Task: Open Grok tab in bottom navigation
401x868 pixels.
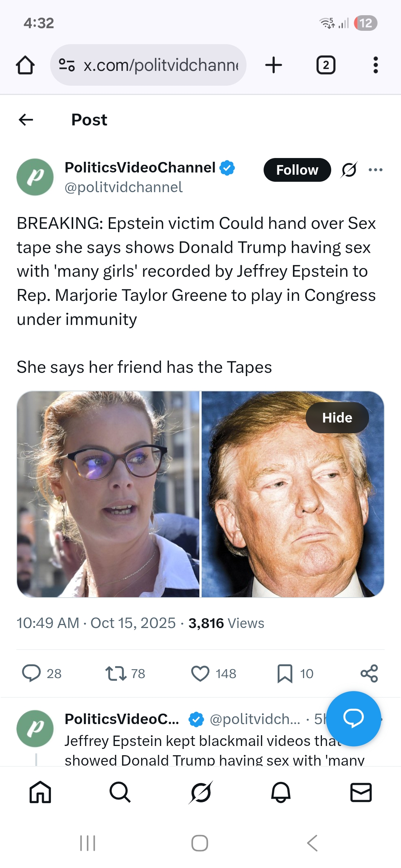Action: click(x=200, y=792)
